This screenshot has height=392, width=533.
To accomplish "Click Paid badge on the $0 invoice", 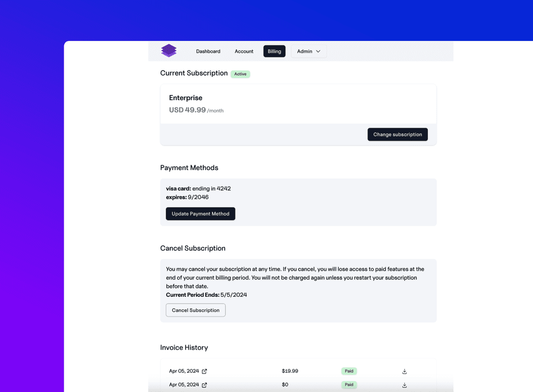I will click(349, 385).
